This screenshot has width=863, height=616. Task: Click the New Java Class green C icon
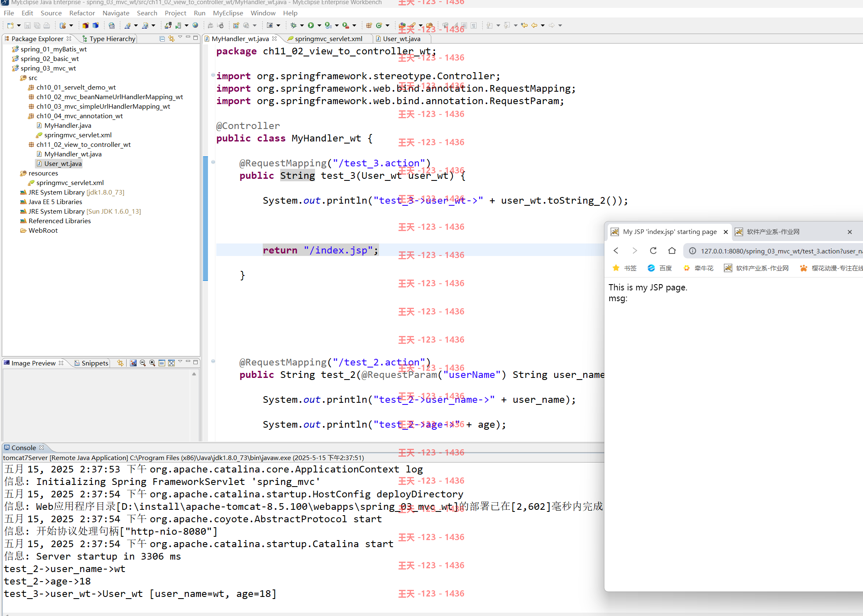tap(379, 26)
